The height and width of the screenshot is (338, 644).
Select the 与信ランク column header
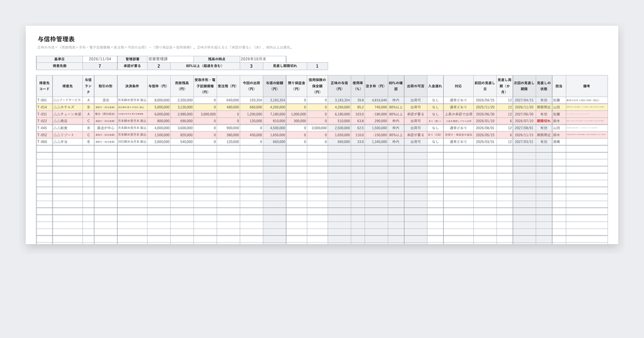pos(89,86)
